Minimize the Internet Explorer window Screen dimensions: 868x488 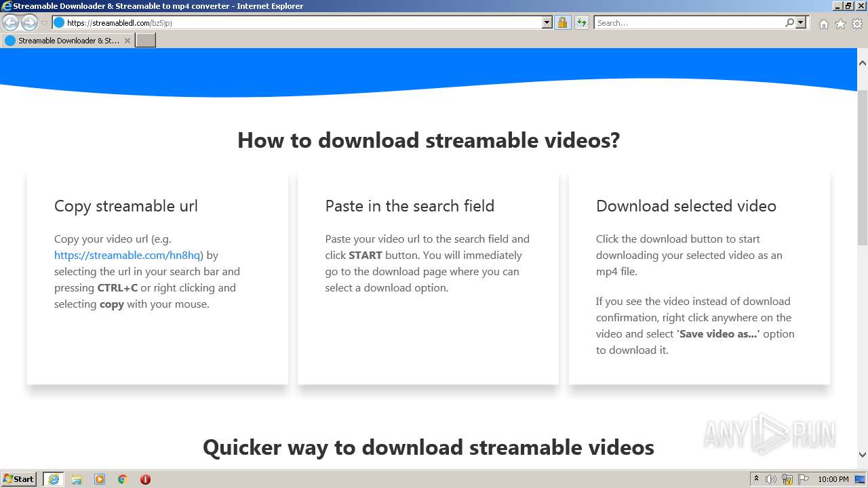(x=837, y=5)
